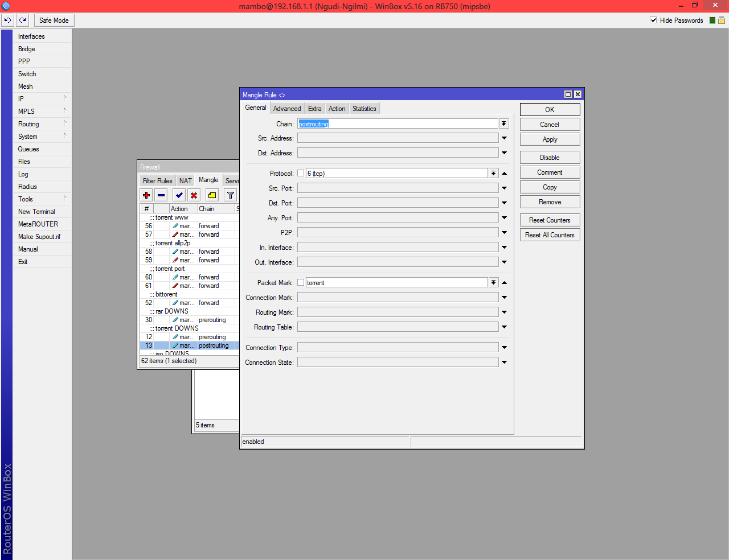Remove rule using blue minus icon
729x560 pixels.
(161, 195)
